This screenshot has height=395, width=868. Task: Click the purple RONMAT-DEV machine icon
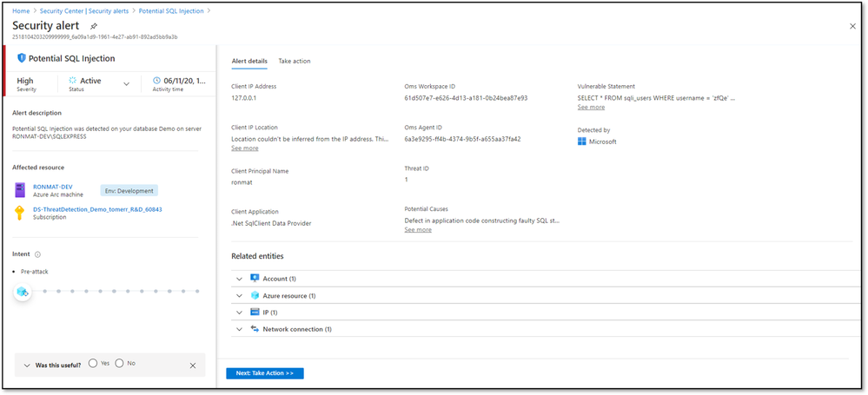tap(21, 190)
